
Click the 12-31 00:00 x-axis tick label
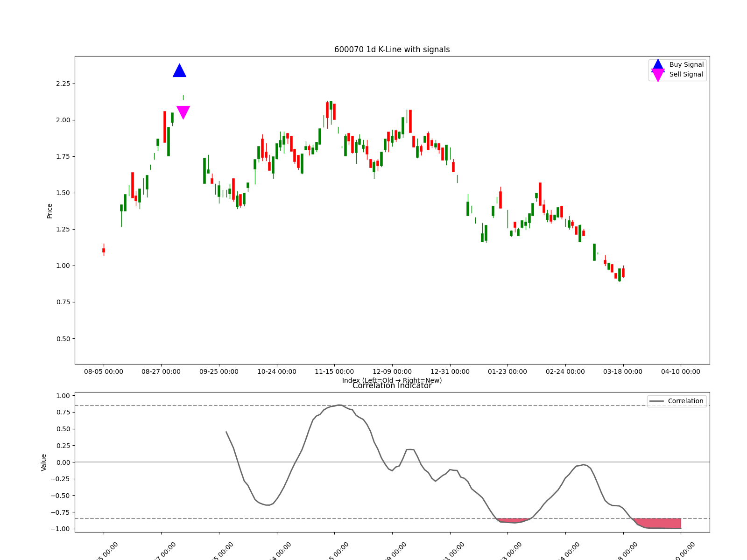coord(450,372)
